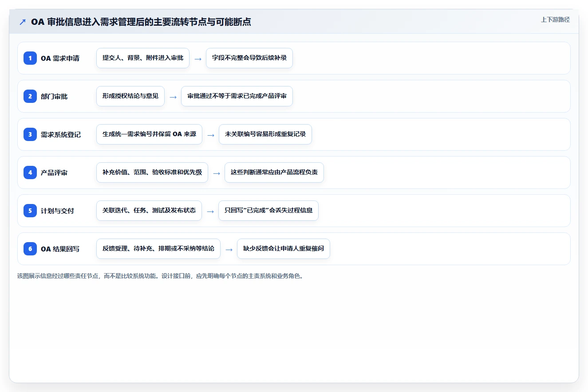Select the 这些判断通常应由产品流程负责 box

(x=274, y=172)
